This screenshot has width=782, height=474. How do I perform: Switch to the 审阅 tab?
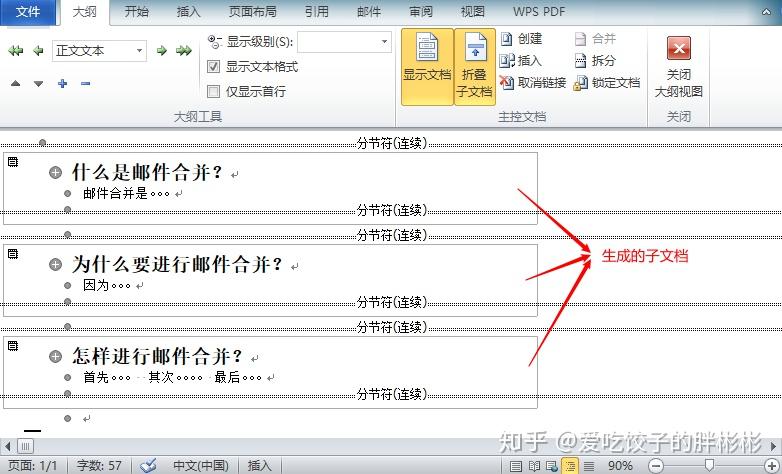pos(420,12)
